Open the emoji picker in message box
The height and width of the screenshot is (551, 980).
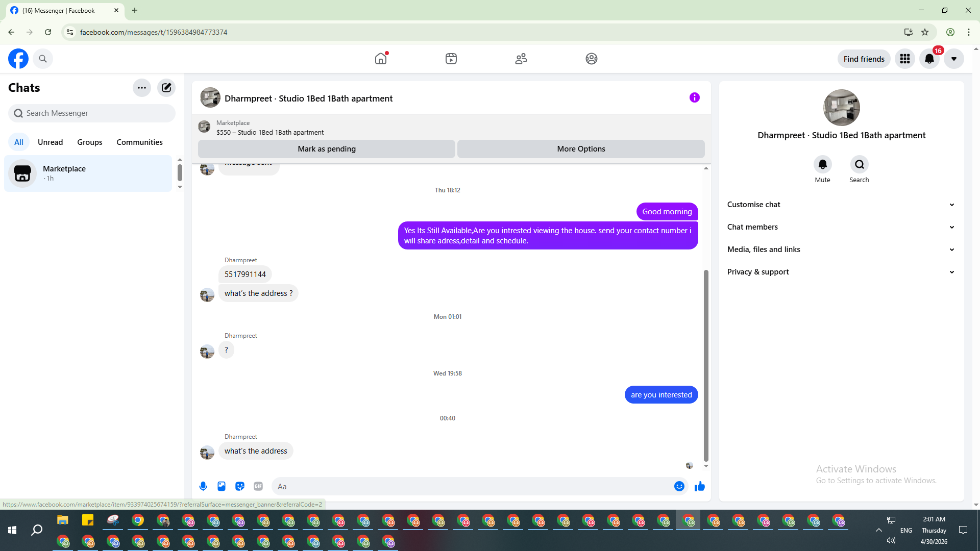(679, 486)
